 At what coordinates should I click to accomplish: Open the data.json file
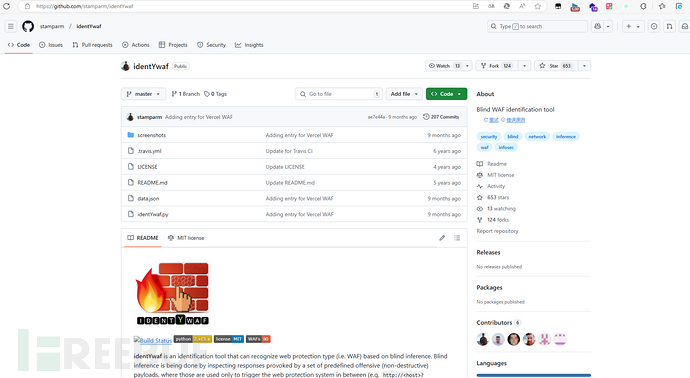[x=148, y=198]
